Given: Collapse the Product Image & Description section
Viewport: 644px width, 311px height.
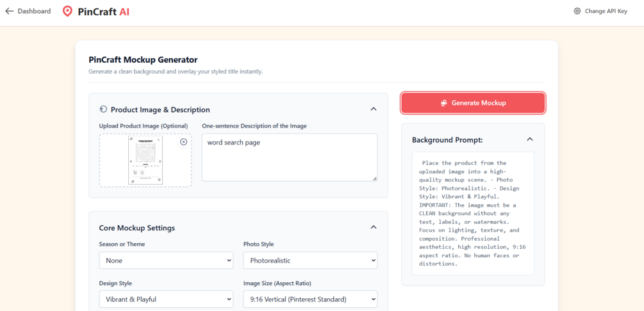Looking at the screenshot, I should [x=374, y=109].
